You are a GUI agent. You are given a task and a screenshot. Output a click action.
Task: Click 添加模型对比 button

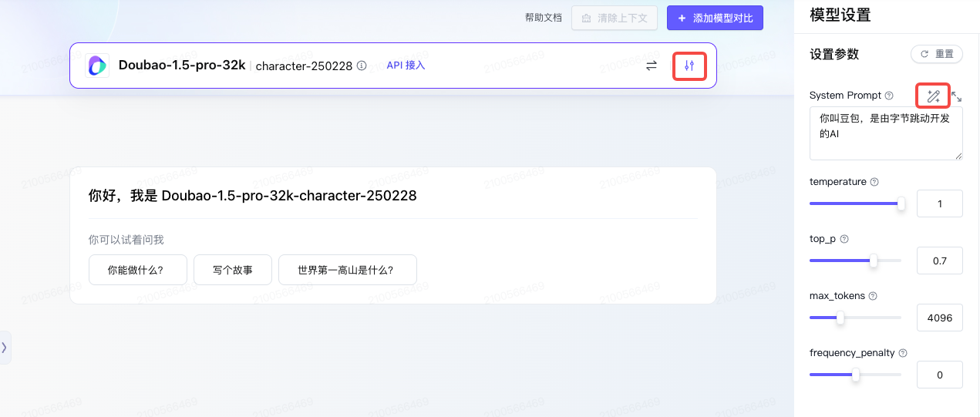pyautogui.click(x=716, y=18)
